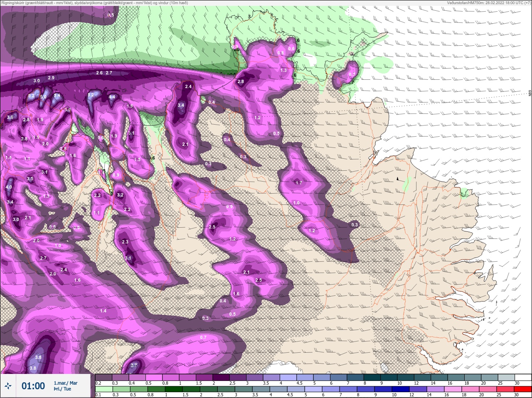Click the 4.4 precipitation value on the map
This screenshot has width=532, height=398.
tap(112, 97)
